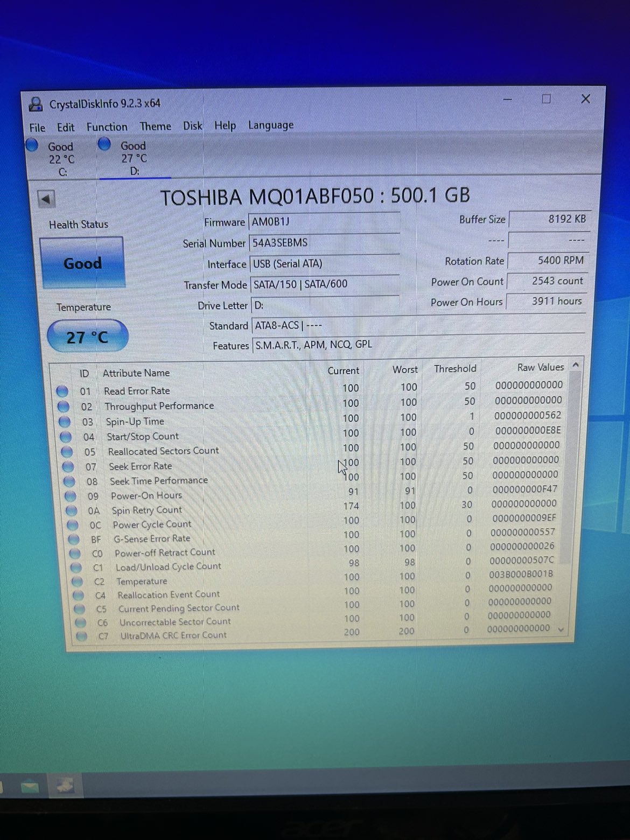Open the Help menu
The width and height of the screenshot is (630, 840).
(x=225, y=125)
